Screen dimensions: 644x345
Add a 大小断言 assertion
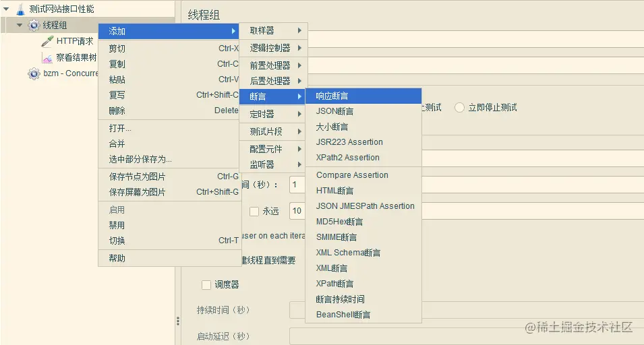(363, 127)
